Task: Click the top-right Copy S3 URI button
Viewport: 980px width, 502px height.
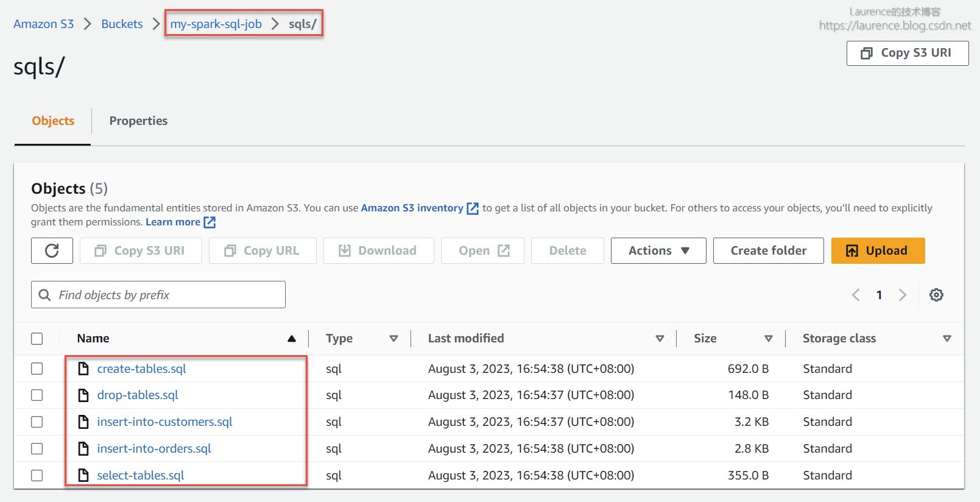Action: [x=908, y=53]
